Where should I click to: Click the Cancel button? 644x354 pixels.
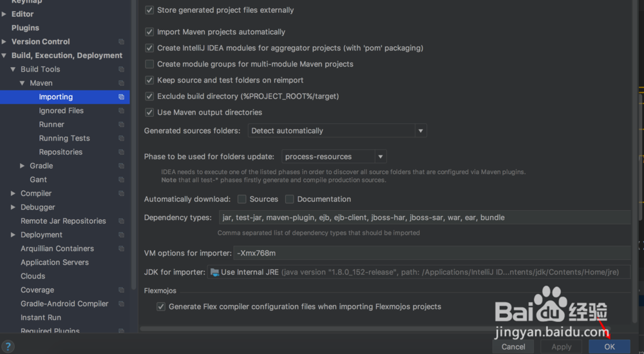click(x=513, y=347)
